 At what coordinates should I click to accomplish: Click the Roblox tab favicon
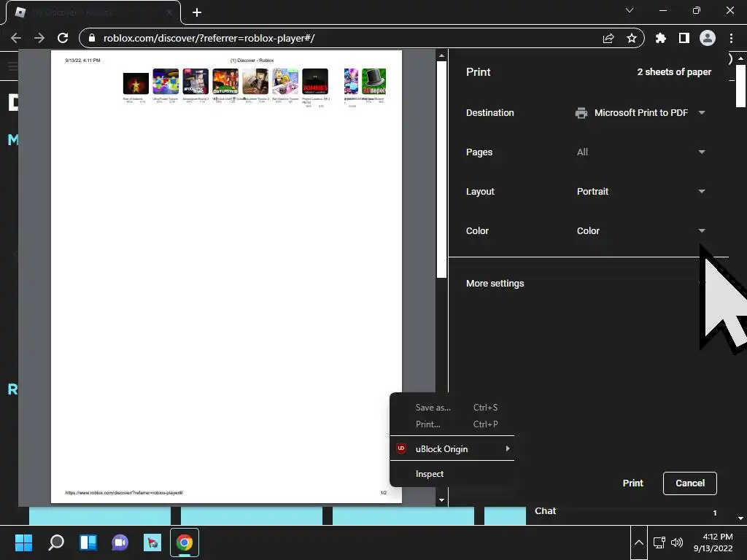pyautogui.click(x=20, y=12)
